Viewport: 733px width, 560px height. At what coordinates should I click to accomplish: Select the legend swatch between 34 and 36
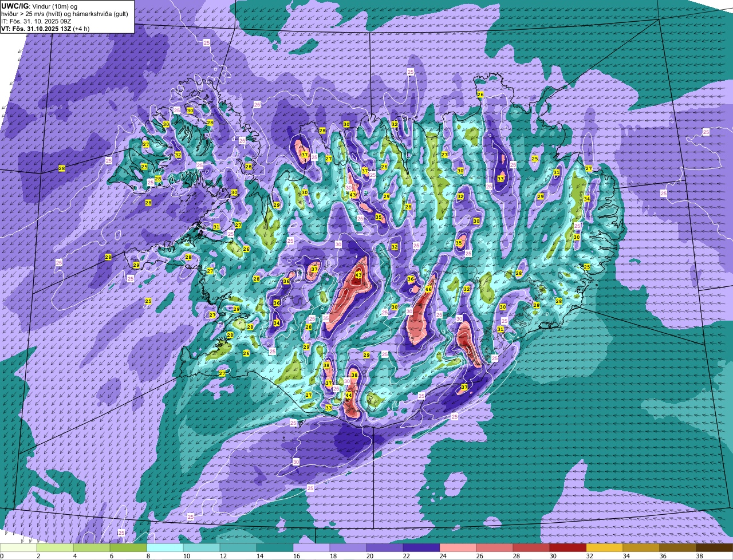[x=641, y=547]
